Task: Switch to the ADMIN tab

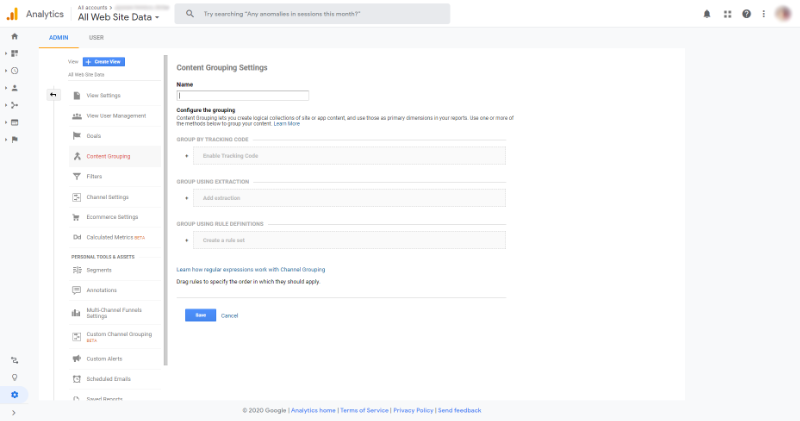Action: [x=59, y=38]
